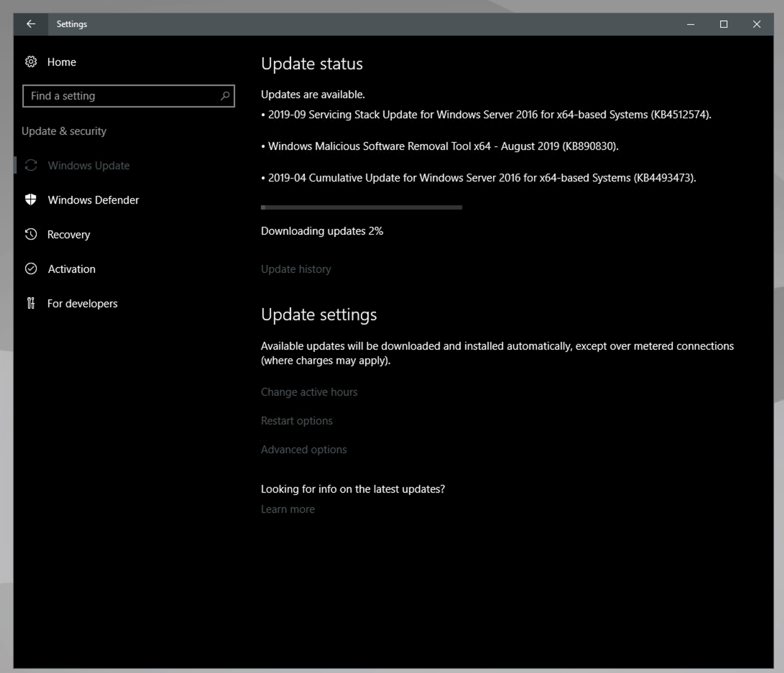This screenshot has width=784, height=673.
Task: Click 'Updates are available.' text
Action: [313, 94]
